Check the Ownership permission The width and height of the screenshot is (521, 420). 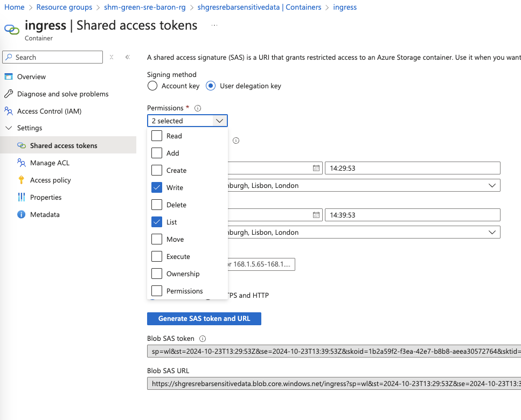tap(157, 274)
